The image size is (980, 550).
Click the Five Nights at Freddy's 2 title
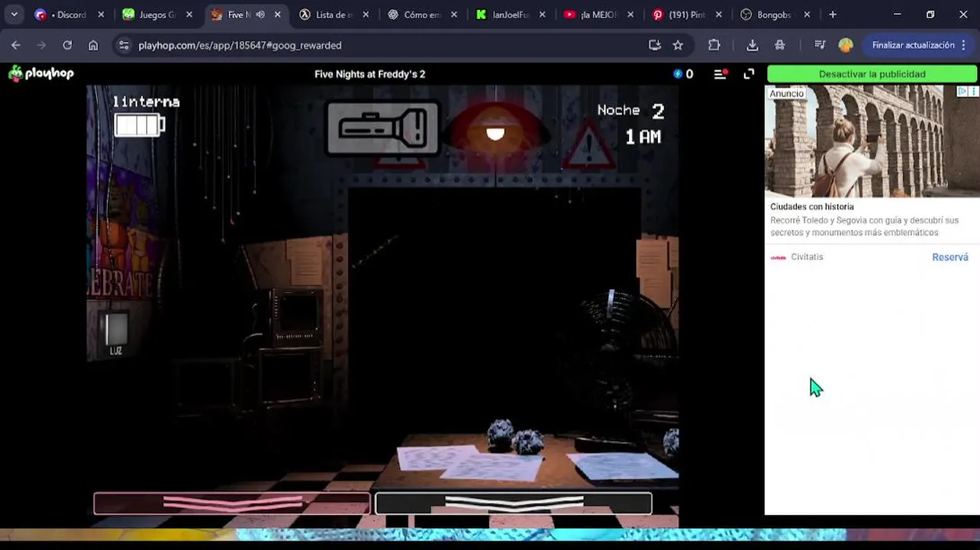click(370, 74)
